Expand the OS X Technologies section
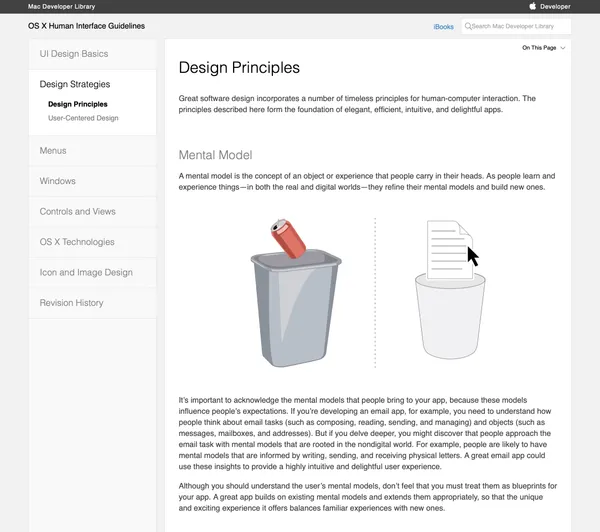Viewport: 600px width, 532px height. pos(92,242)
